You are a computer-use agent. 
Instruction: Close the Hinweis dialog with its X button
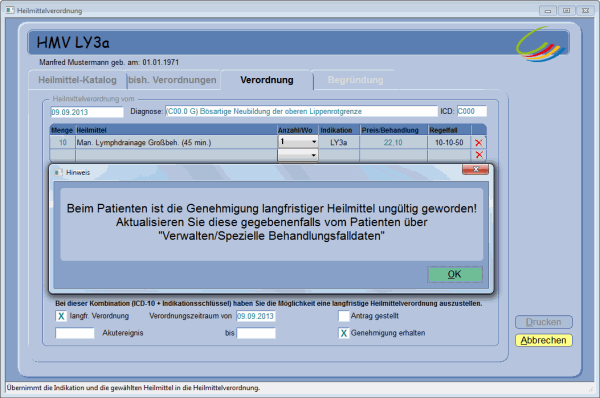click(475, 169)
